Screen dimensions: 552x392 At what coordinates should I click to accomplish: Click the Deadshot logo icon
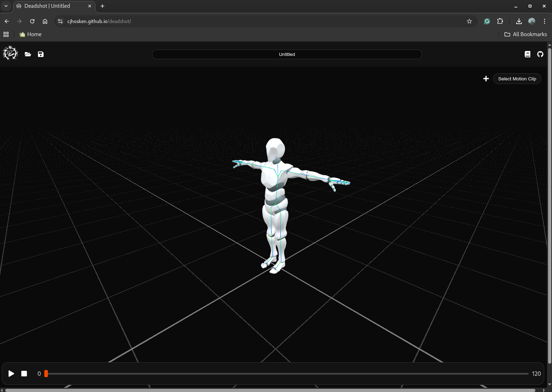(x=10, y=53)
